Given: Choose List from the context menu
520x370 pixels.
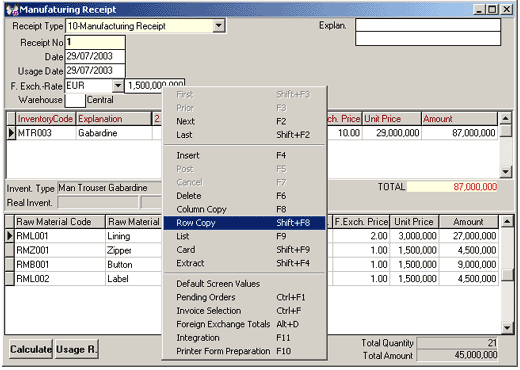Looking at the screenshot, I should point(244,236).
